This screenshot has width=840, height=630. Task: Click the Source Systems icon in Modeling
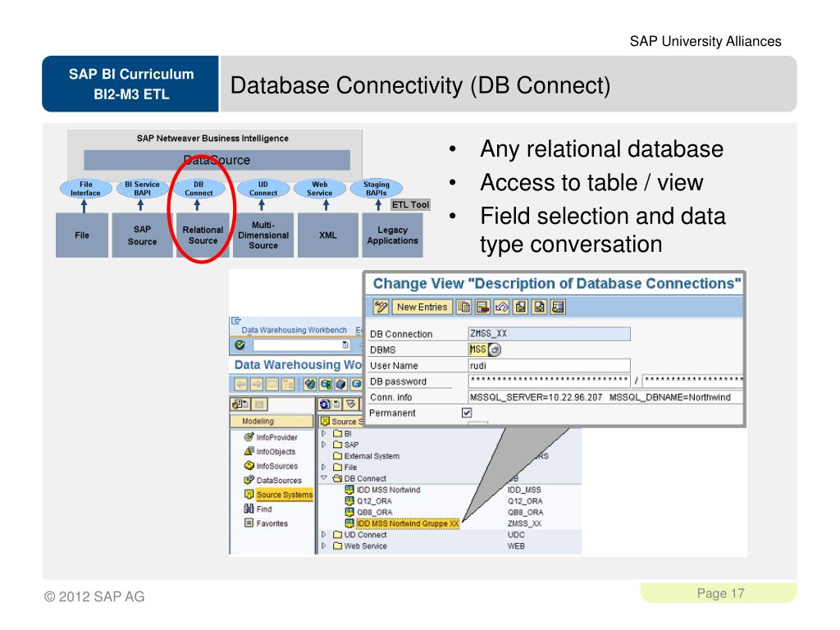pos(249,495)
